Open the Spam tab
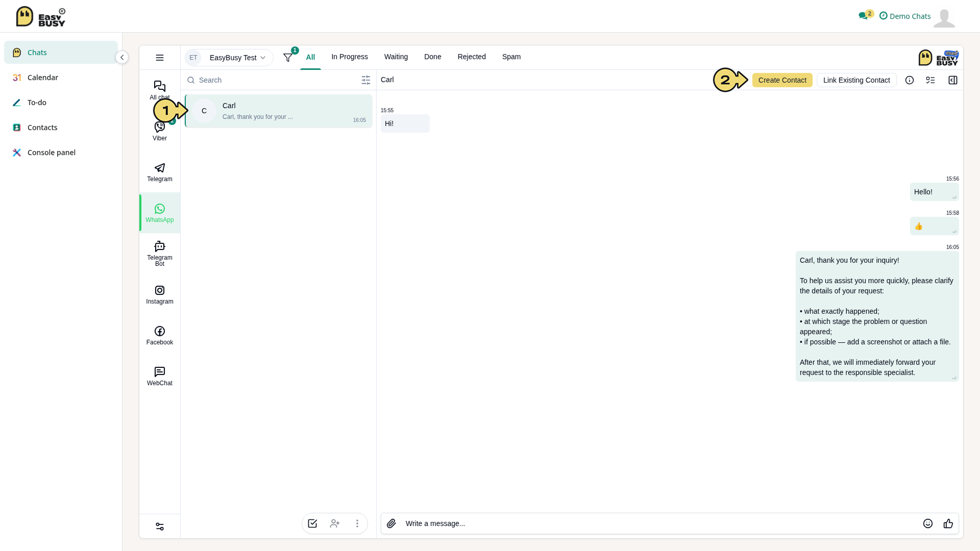Viewport: 980px width, 551px height. pyautogui.click(x=511, y=57)
